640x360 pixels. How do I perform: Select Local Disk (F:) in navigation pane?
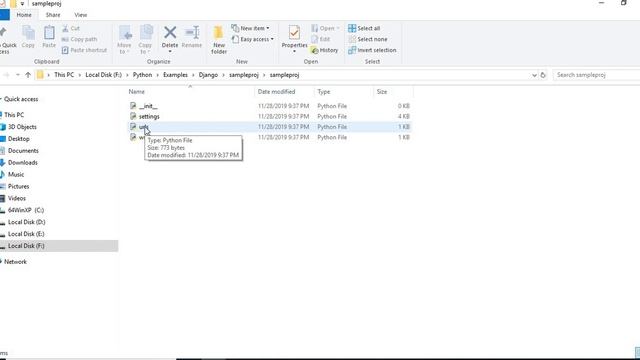click(26, 246)
